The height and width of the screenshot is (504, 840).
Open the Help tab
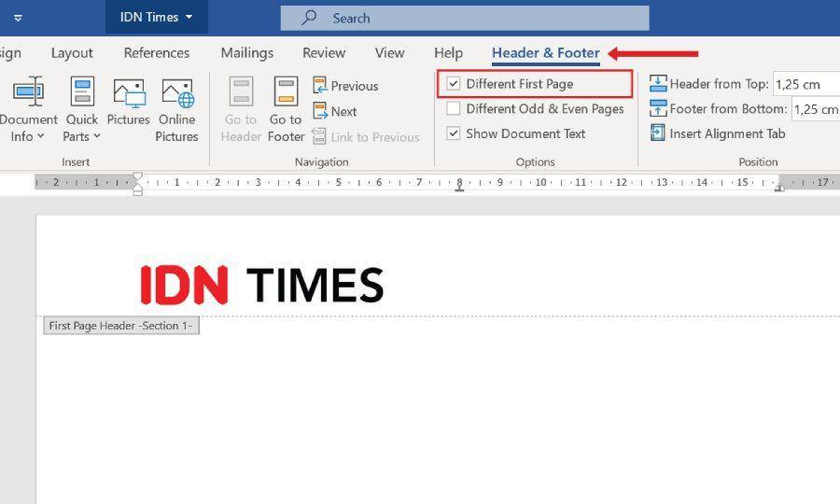pos(448,53)
